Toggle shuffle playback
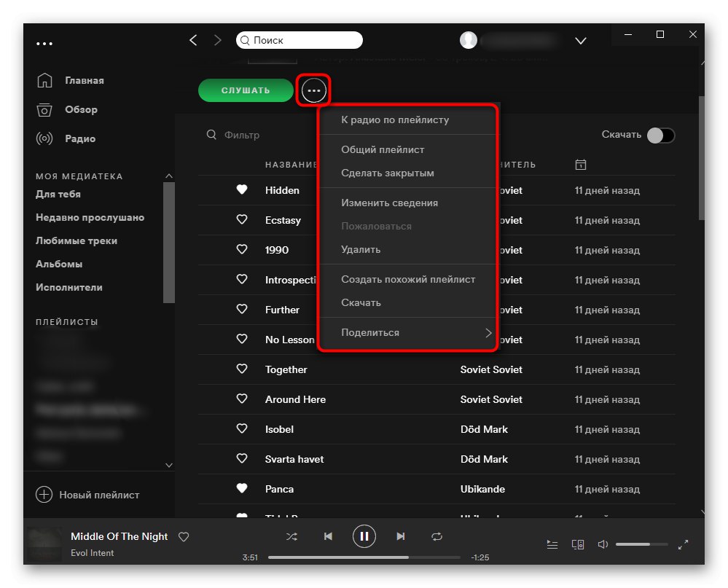 pos(291,536)
